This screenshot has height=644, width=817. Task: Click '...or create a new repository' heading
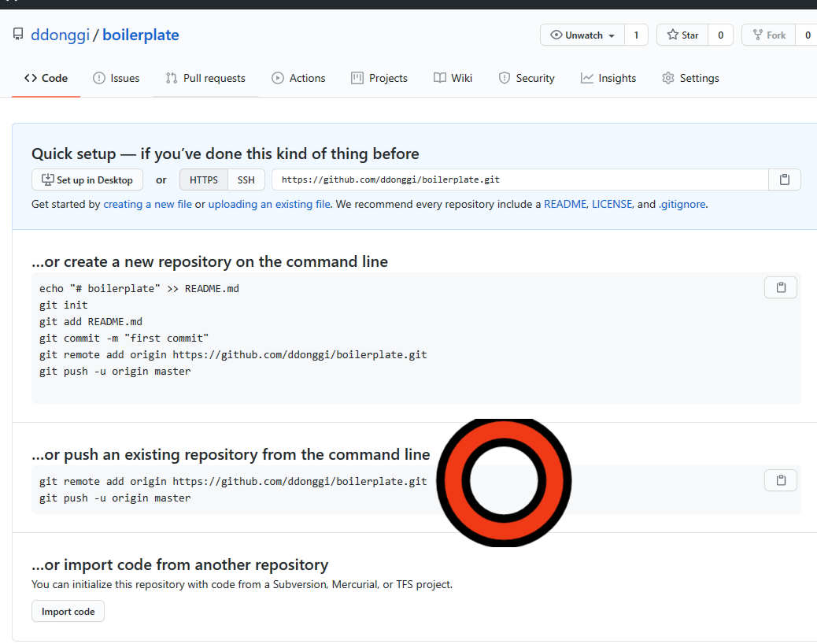pyautogui.click(x=209, y=261)
